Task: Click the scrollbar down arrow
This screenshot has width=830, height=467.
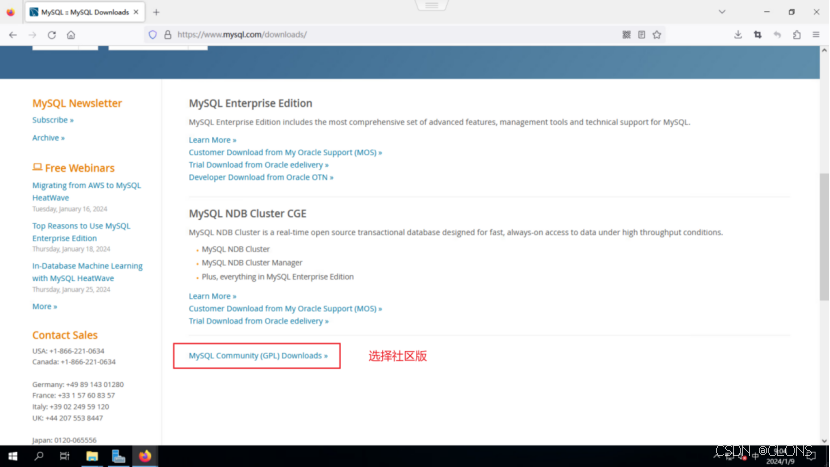Action: pos(824,441)
